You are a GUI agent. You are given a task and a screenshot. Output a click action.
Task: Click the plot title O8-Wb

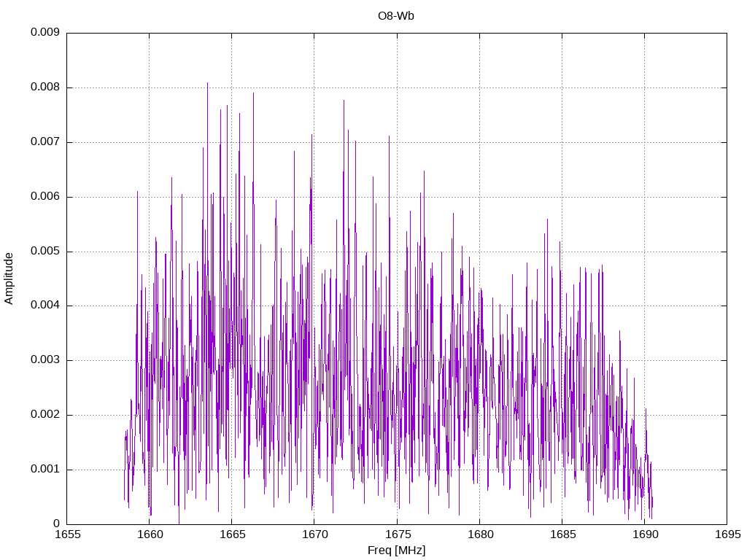point(396,16)
